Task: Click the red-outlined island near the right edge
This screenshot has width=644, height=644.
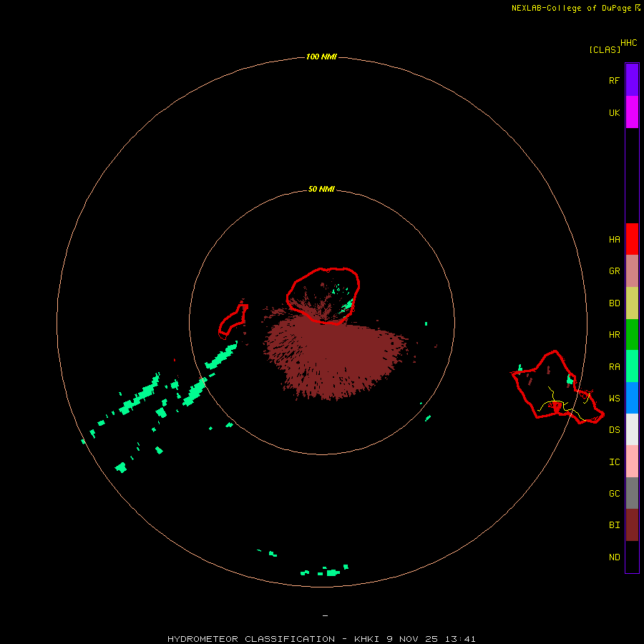Action: [x=557, y=388]
